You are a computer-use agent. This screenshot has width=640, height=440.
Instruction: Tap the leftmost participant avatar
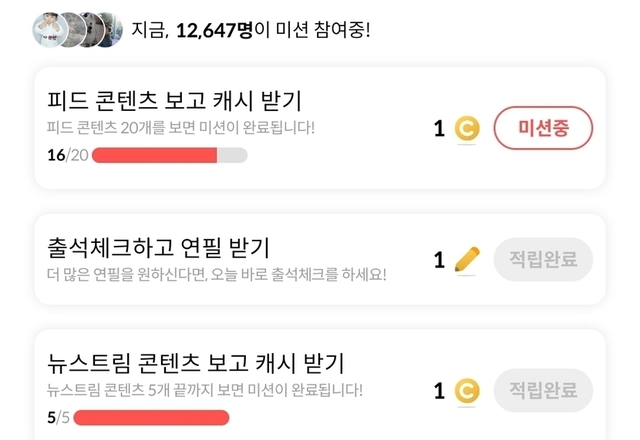[49, 30]
